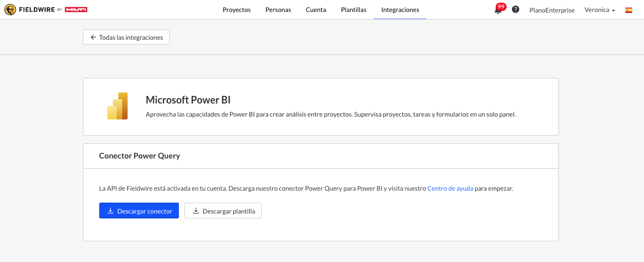Click the red 99 notification badge
Screen dimensions: 644x262
501,7
